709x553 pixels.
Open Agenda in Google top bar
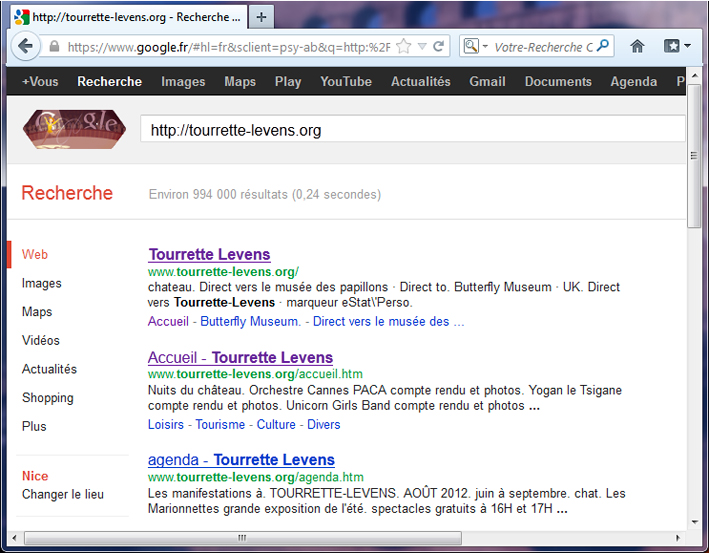[633, 82]
